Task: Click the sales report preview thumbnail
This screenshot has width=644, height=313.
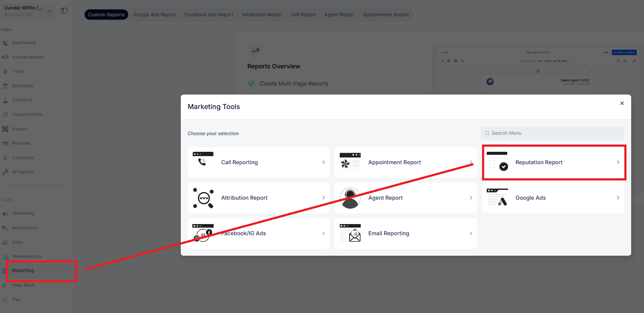Action: point(538,72)
